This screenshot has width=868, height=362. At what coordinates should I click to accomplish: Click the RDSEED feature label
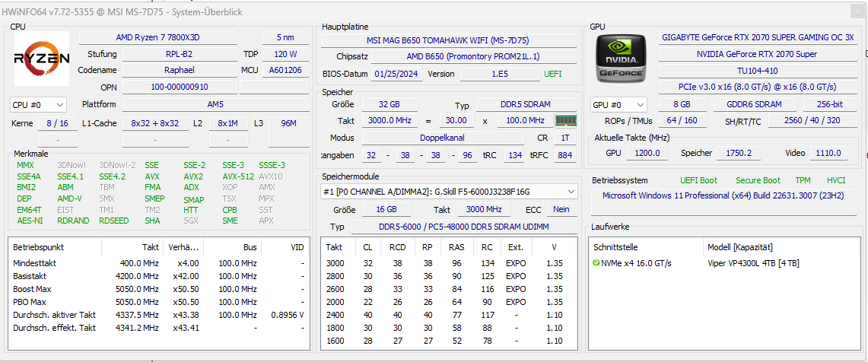(x=114, y=221)
